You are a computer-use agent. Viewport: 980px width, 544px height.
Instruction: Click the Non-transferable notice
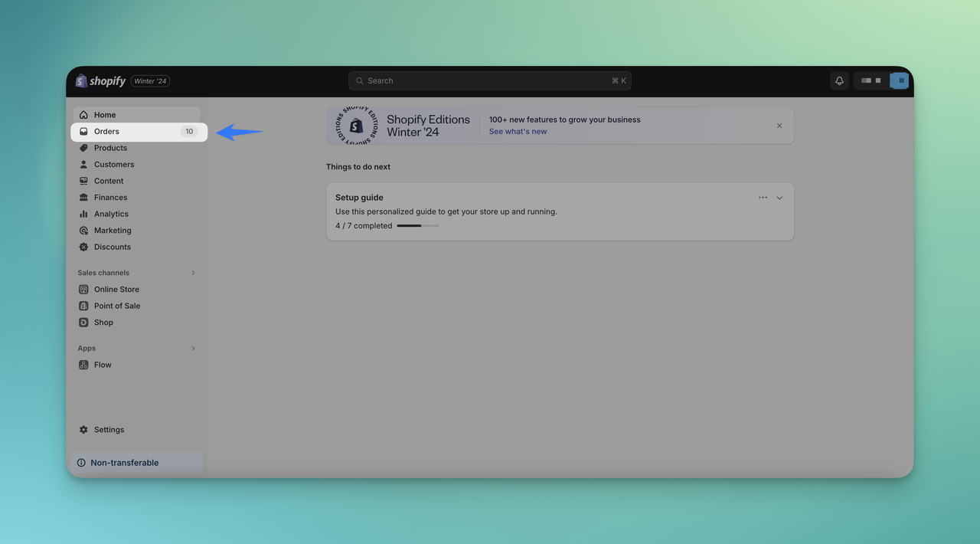tap(137, 463)
